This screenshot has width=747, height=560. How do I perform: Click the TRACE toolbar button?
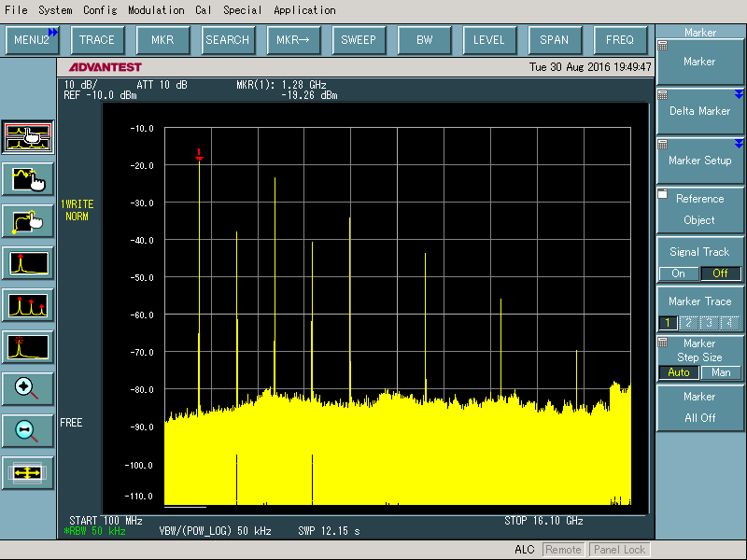tap(97, 40)
